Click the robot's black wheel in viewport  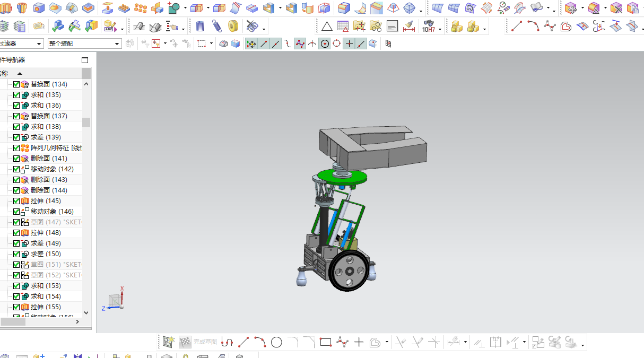350,271
